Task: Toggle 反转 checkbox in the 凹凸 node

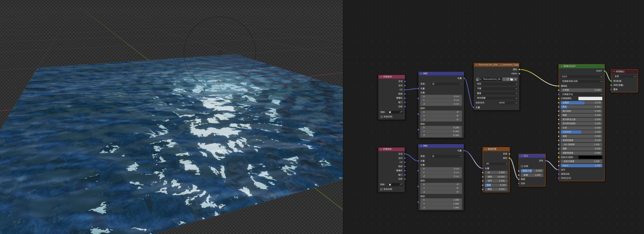Action: pos(522,166)
